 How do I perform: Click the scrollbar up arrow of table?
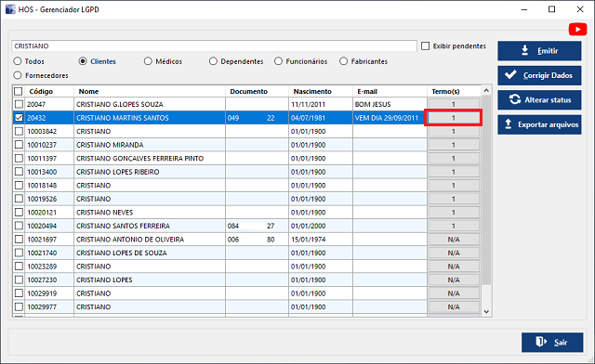(x=486, y=91)
